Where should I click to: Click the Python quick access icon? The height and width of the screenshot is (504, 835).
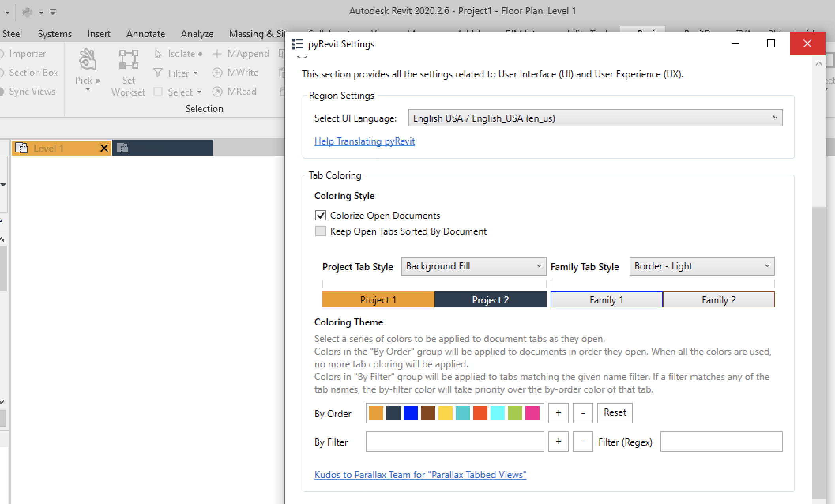coord(27,12)
